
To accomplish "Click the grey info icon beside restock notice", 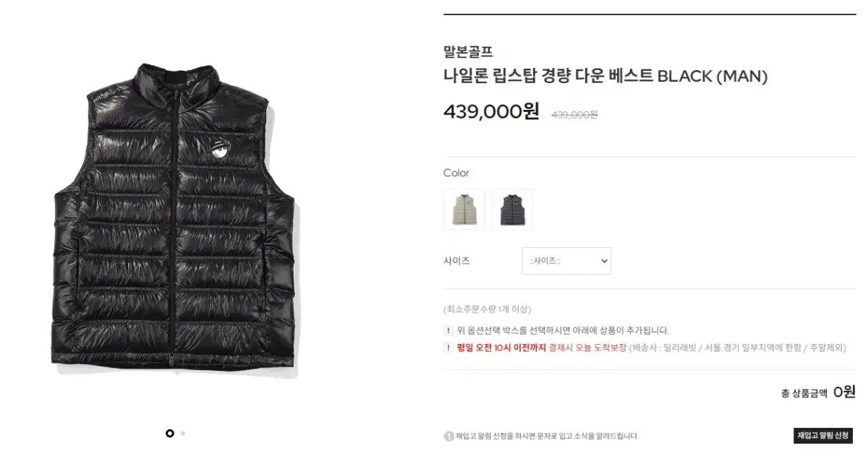I will 448,436.
